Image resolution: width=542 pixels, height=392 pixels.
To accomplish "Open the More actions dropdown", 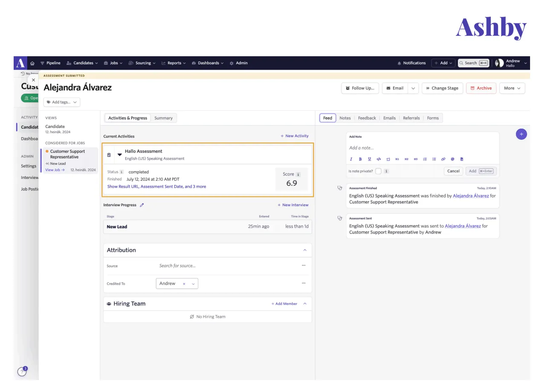I will coord(512,88).
